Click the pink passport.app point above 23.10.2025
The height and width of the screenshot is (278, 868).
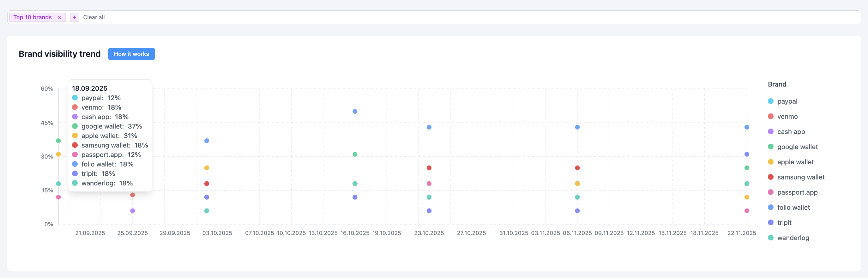point(429,184)
